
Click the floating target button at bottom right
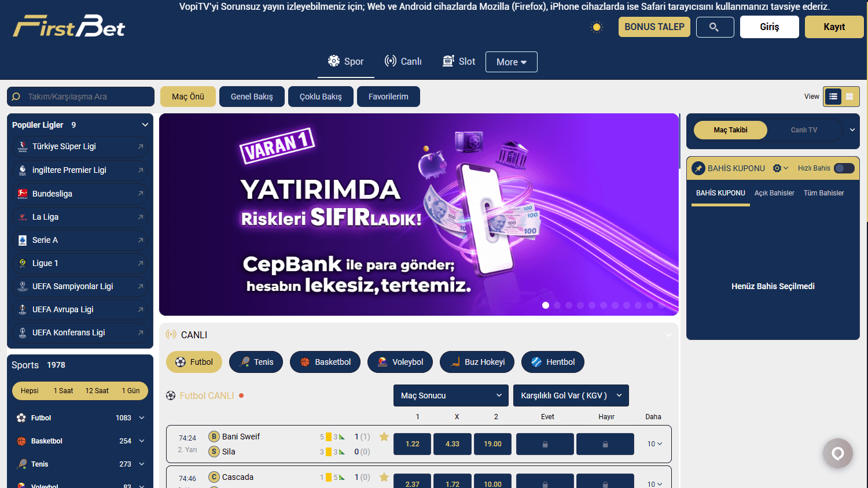coord(838,453)
